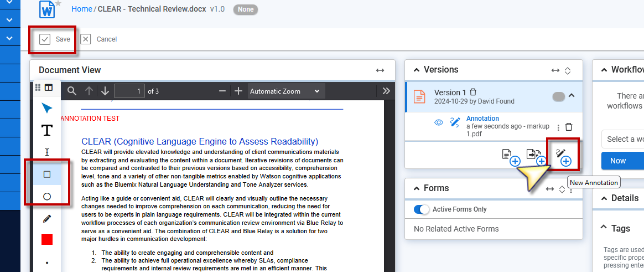Click the grid drag handle on annotation toolbar
The width and height of the screenshot is (644, 272).
(x=38, y=87)
